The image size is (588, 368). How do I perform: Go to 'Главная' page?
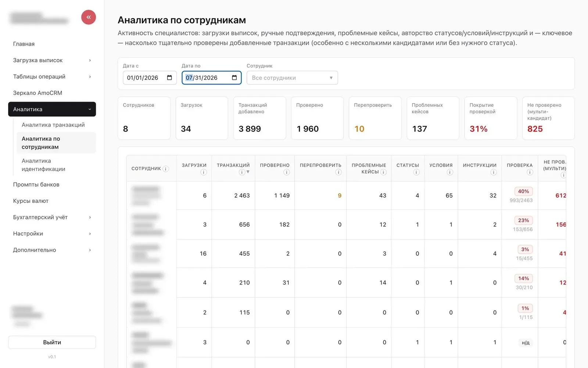click(x=52, y=44)
